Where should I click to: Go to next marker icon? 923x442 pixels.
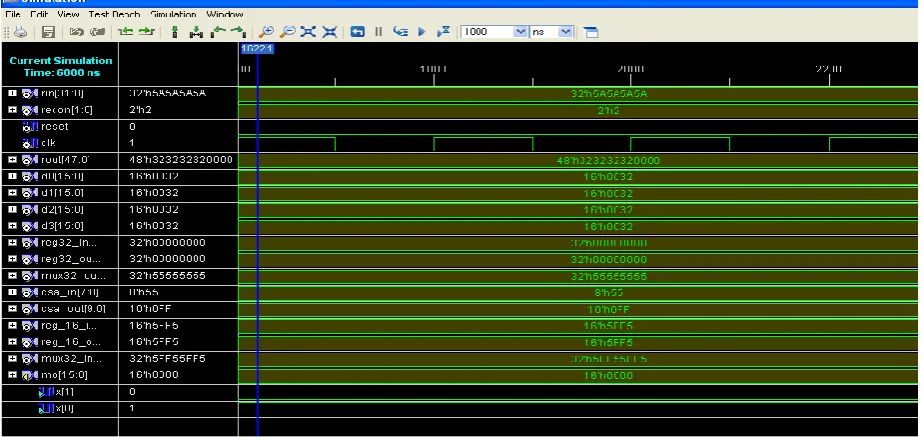pos(238,32)
